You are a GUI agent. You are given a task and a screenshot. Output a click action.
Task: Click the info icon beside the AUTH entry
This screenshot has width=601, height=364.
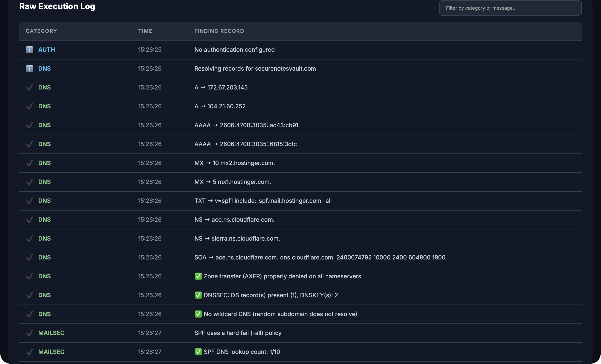29,50
